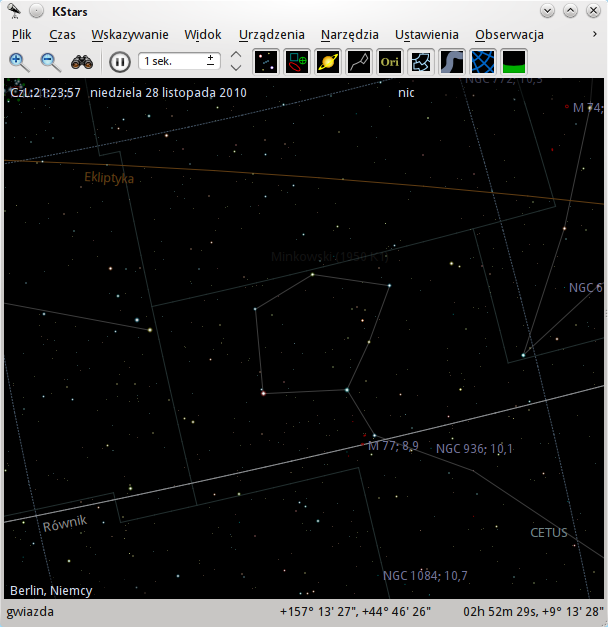608x627 pixels.
Task: Open the Plik menu
Action: tap(22, 34)
